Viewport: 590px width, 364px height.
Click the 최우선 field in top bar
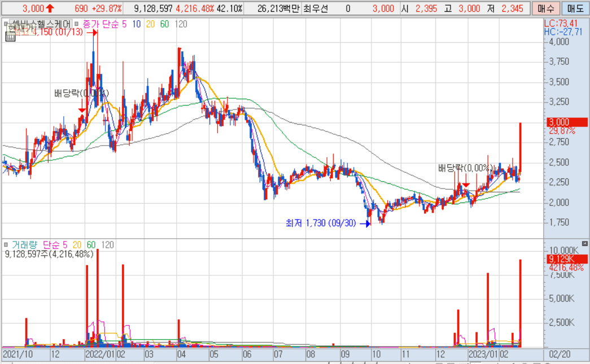click(315, 8)
